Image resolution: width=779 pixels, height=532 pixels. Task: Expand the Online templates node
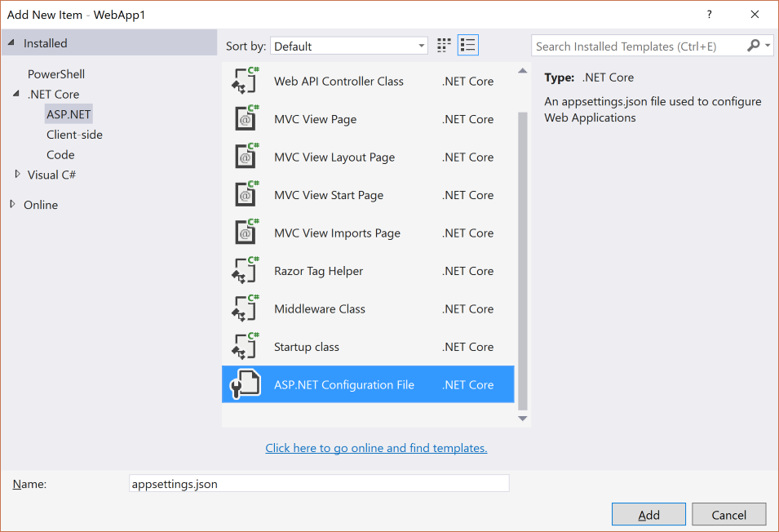13,204
